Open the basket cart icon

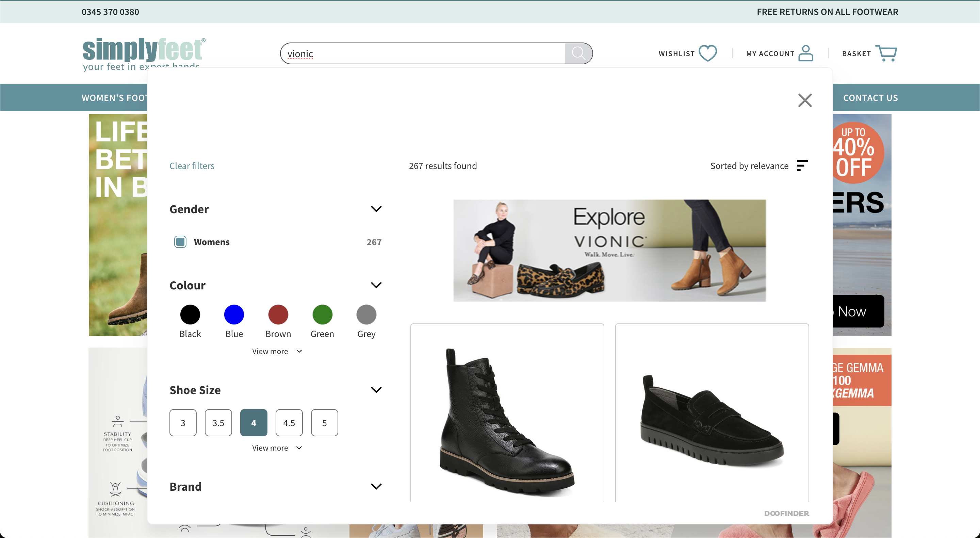coord(886,53)
